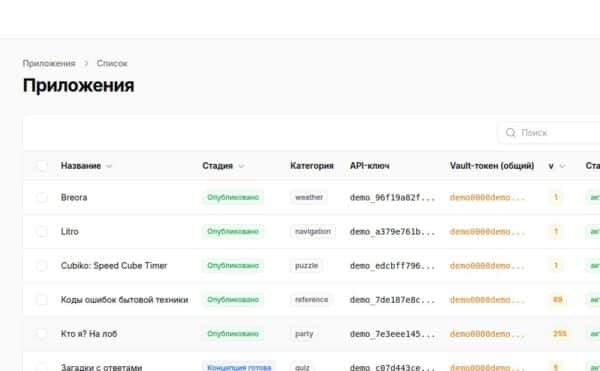This screenshot has height=371, width=600.
Task: Click Опубликовано badge in Кто я? row
Action: coord(233,334)
